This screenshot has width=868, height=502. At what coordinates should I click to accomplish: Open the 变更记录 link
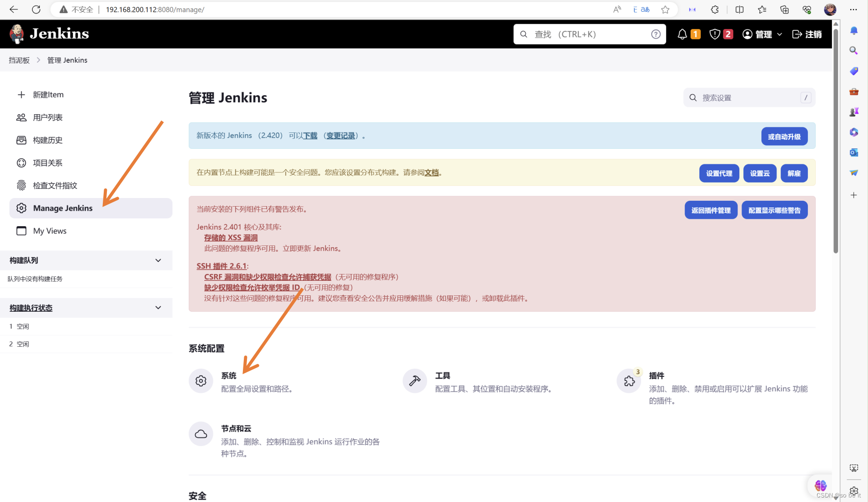point(340,136)
